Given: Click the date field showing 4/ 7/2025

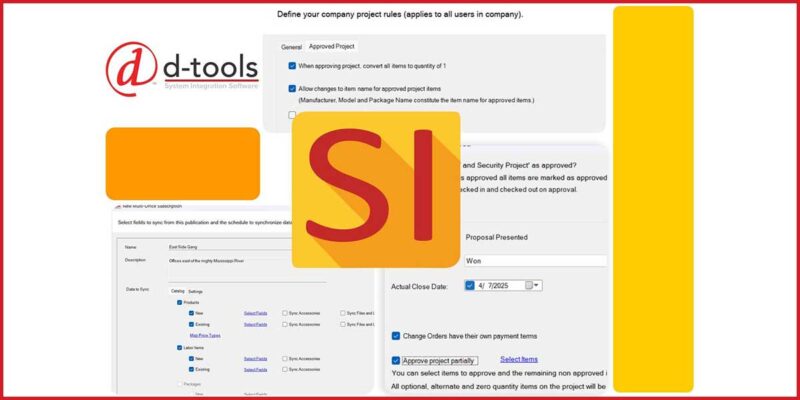Looking at the screenshot, I should (504, 286).
